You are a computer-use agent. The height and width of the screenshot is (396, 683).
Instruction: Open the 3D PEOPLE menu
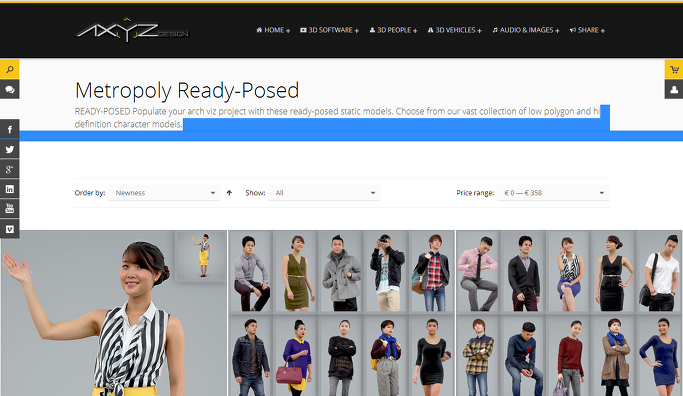393,30
